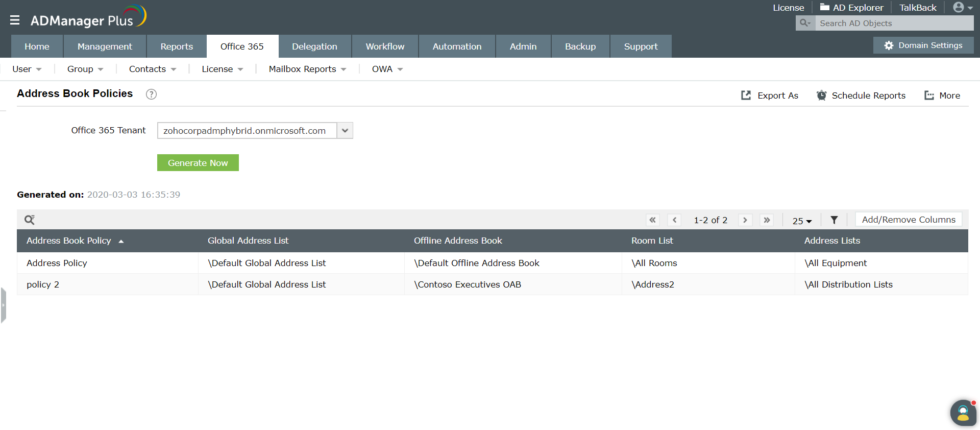Open the Home tab
Image resolution: width=980 pixels, height=430 pixels.
click(37, 46)
